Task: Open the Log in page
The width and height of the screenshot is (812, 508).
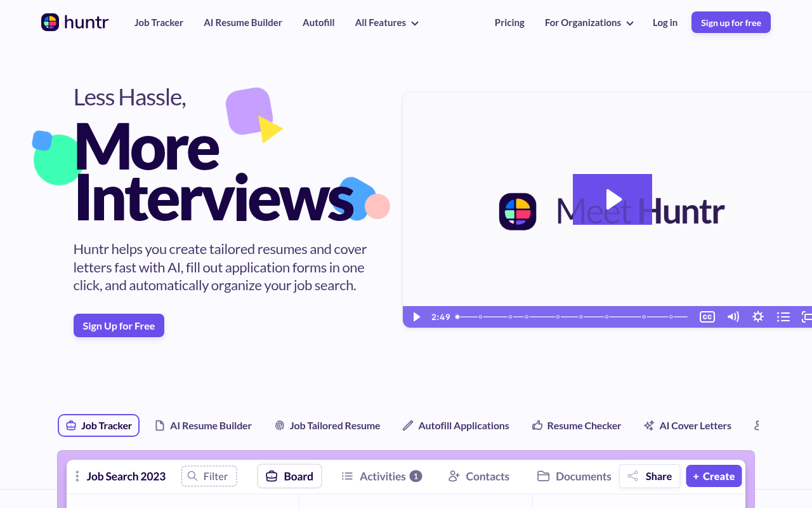Action: pyautogui.click(x=665, y=22)
